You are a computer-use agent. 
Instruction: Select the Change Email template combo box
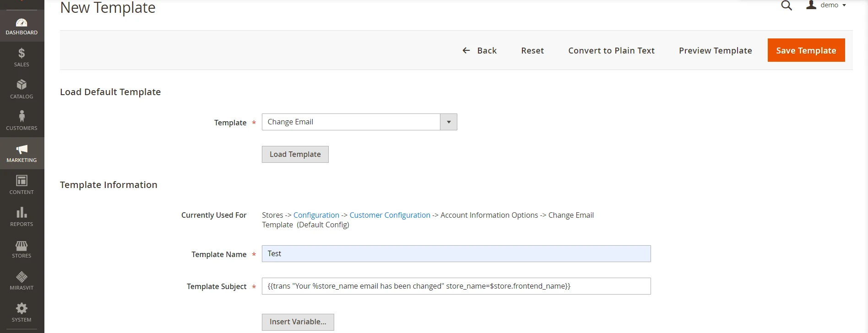(359, 122)
